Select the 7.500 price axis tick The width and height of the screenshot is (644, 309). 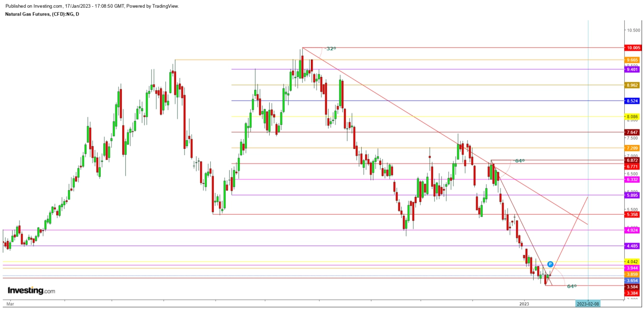pos(633,138)
